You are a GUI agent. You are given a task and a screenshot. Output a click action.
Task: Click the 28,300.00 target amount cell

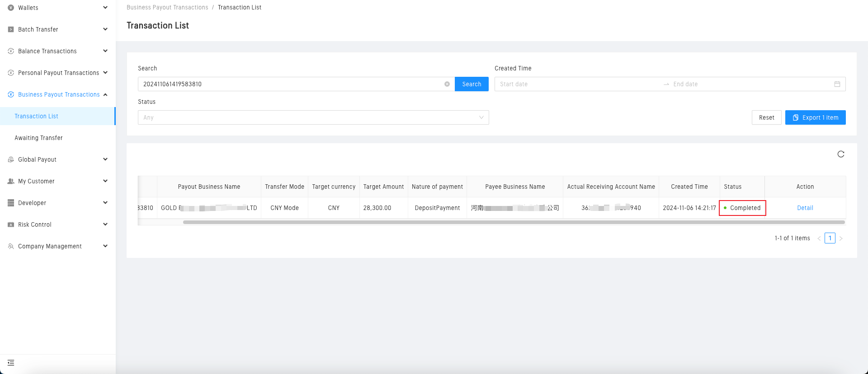(383, 208)
